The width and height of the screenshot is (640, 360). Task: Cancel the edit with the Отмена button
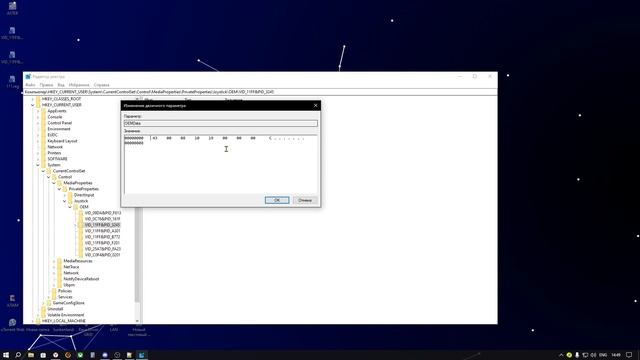[x=305, y=200]
